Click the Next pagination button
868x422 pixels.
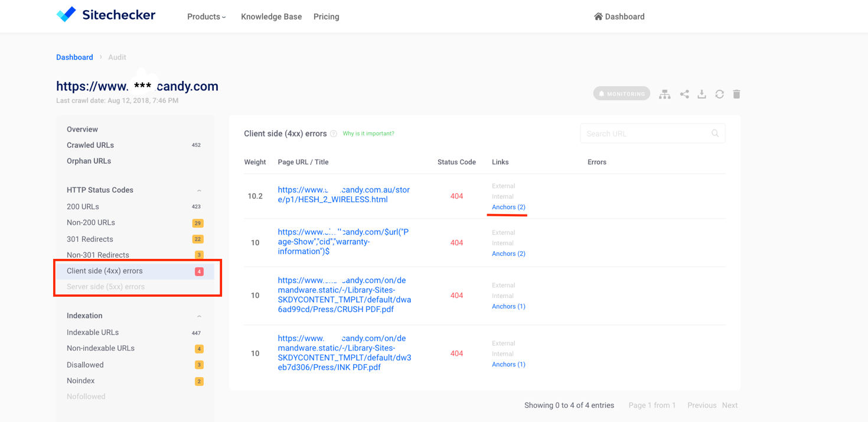730,405
